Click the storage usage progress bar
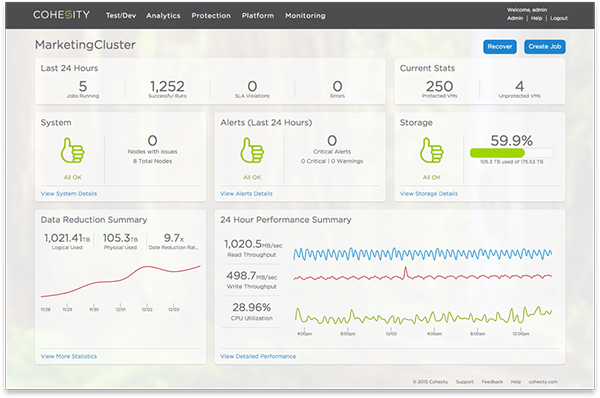 point(512,153)
